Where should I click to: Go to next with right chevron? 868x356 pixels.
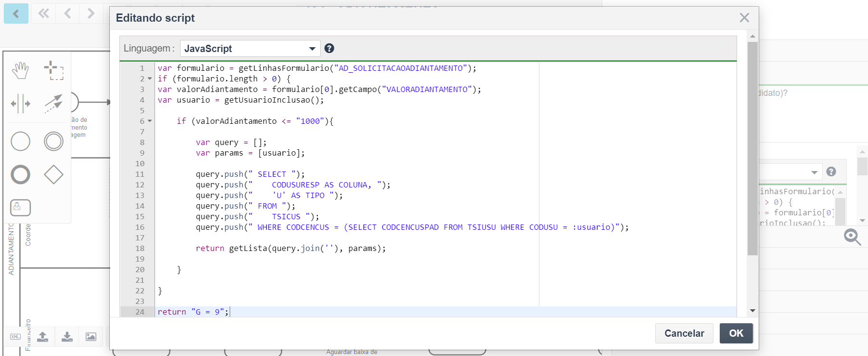91,13
